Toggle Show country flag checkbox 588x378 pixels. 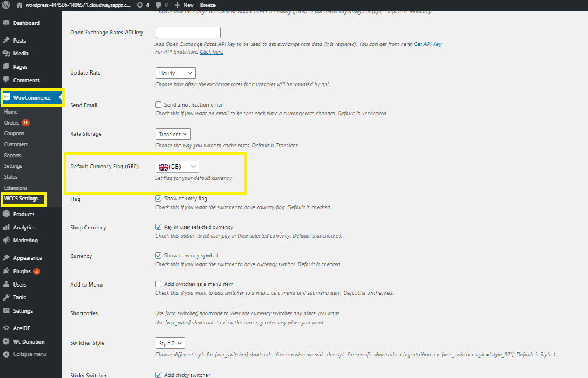(159, 198)
